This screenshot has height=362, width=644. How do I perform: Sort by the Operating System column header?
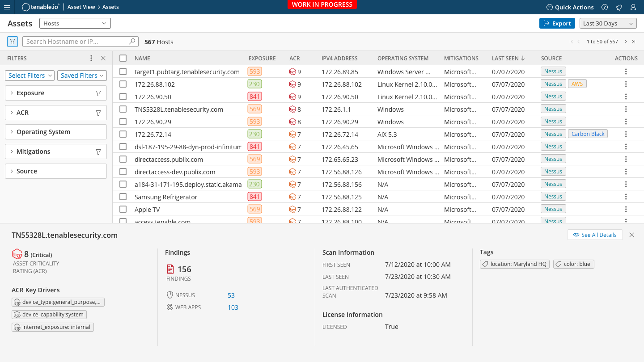click(x=403, y=58)
